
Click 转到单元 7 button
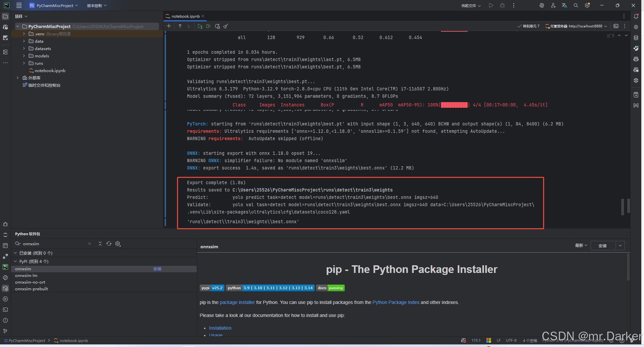click(x=528, y=26)
